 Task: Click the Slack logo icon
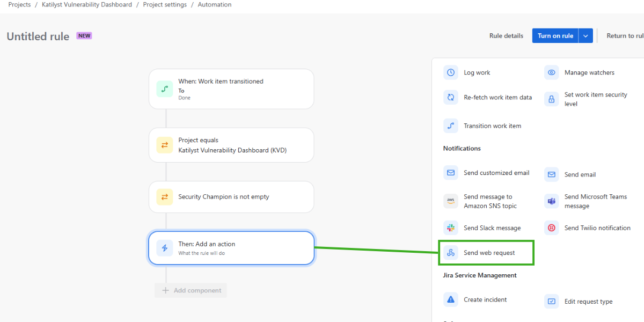pos(451,228)
